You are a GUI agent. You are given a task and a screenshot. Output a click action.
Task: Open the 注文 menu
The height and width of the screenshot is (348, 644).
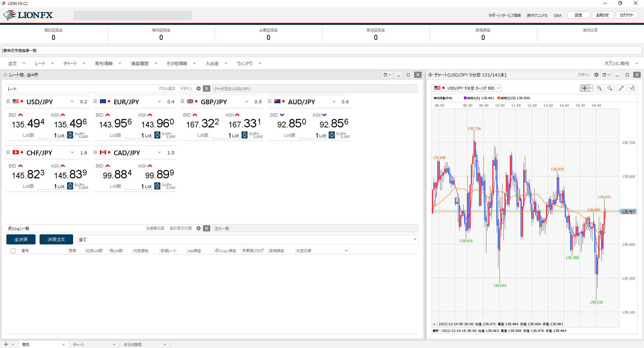(16, 63)
